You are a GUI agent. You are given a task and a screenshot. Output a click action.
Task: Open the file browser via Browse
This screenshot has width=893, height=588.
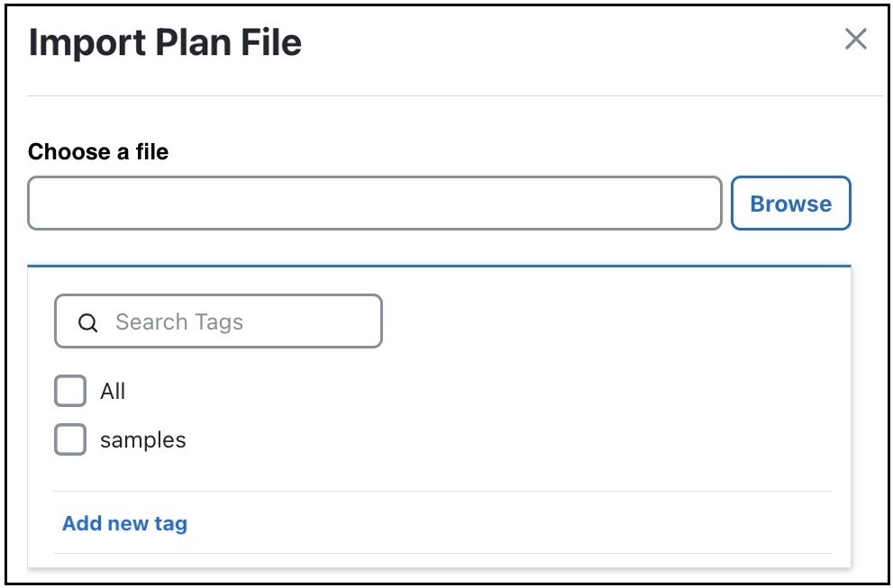790,204
